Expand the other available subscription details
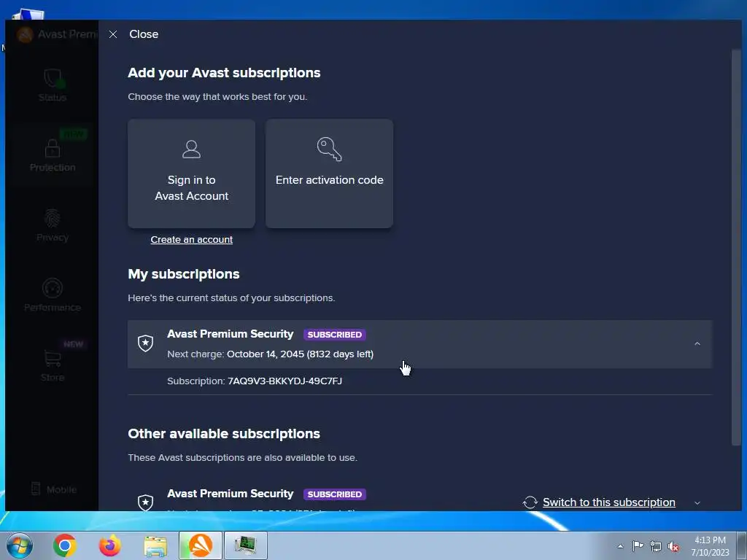 pos(697,503)
